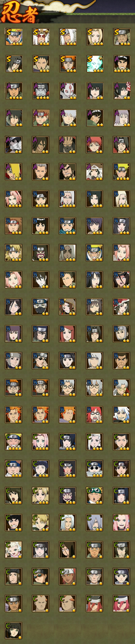The image size is (135, 644).
Task: Pick C-rank Shino with sunglasses and white collar
Action: tap(94, 469)
